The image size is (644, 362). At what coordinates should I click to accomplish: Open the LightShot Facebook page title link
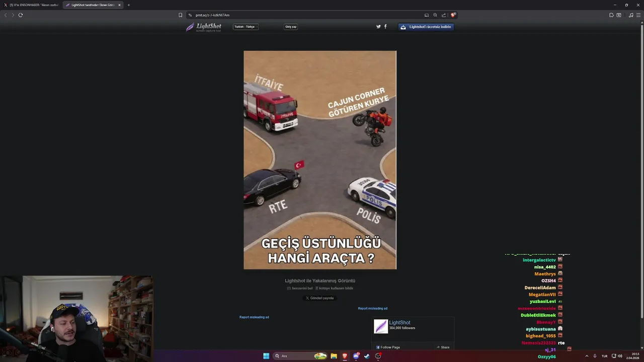point(399,323)
